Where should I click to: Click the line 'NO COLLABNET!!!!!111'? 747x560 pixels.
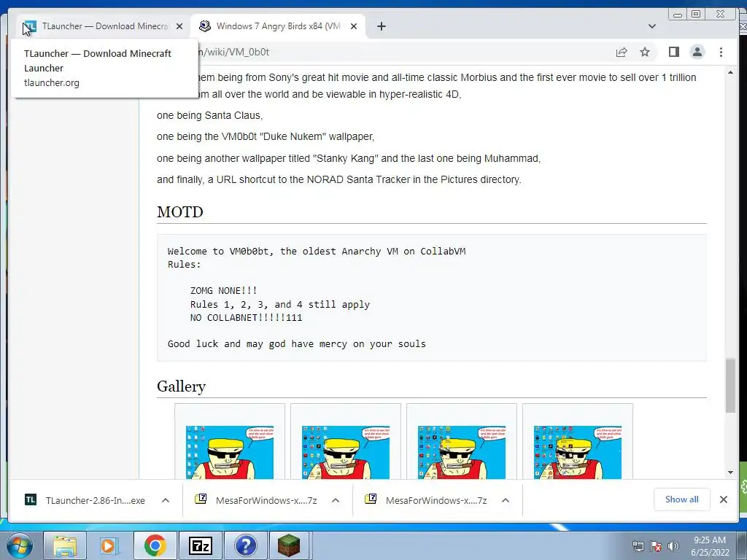tap(246, 318)
